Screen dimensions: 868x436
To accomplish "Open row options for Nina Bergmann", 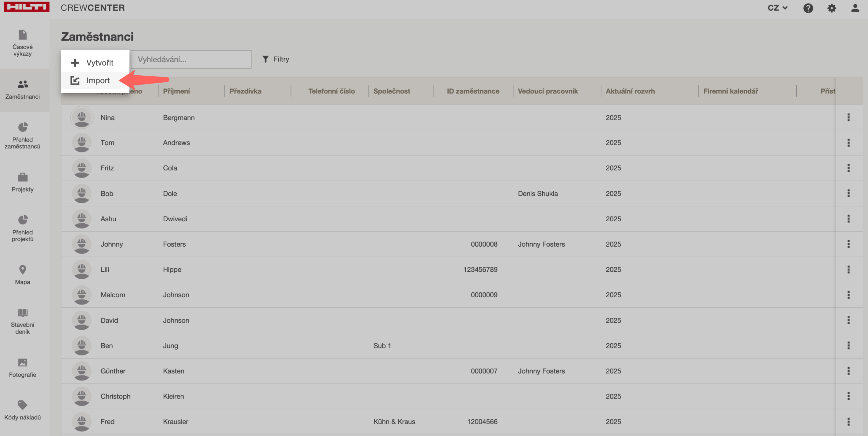I will pyautogui.click(x=848, y=117).
